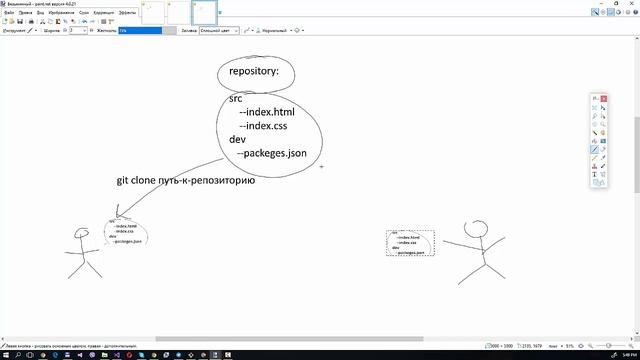This screenshot has height=360, width=640.
Task: Select the Magic Wand tool
Action: click(595, 133)
